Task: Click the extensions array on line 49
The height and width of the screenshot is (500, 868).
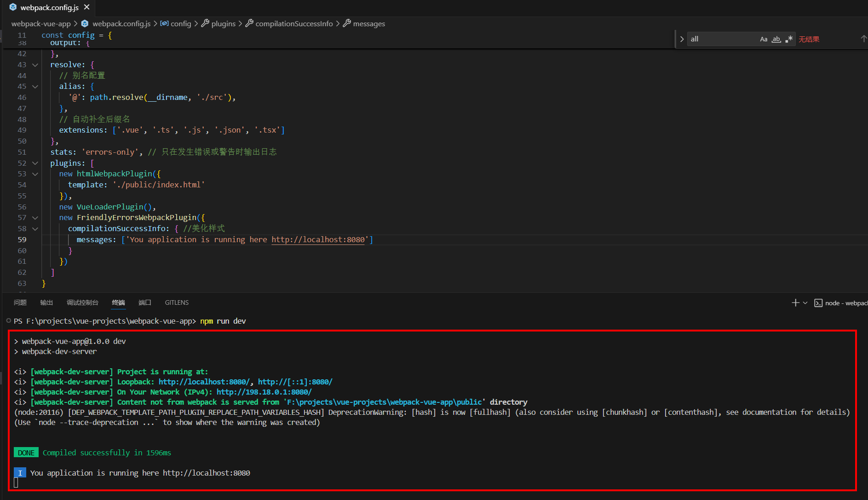Action: click(x=199, y=130)
